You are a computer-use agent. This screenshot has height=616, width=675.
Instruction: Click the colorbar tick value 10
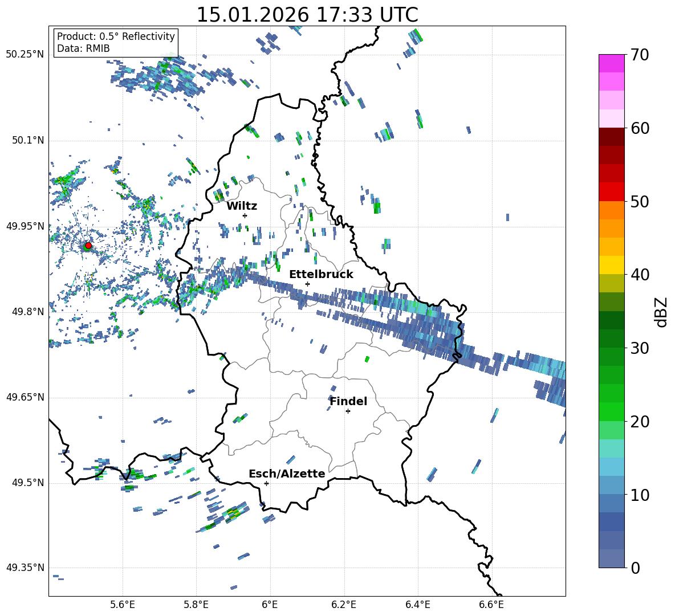pos(640,495)
